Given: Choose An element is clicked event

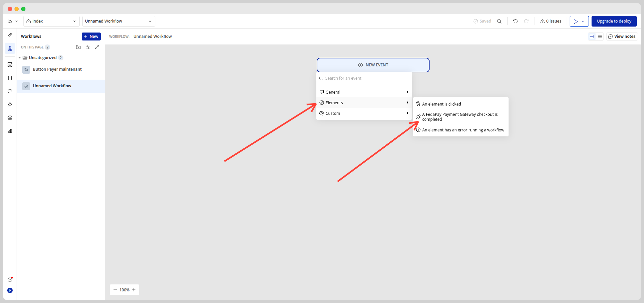Looking at the screenshot, I should coord(461,104).
